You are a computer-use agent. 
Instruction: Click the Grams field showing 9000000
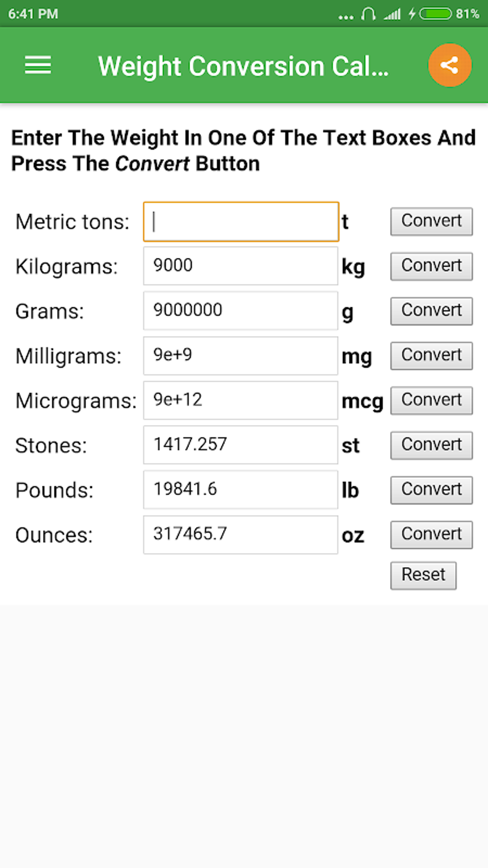tap(241, 311)
